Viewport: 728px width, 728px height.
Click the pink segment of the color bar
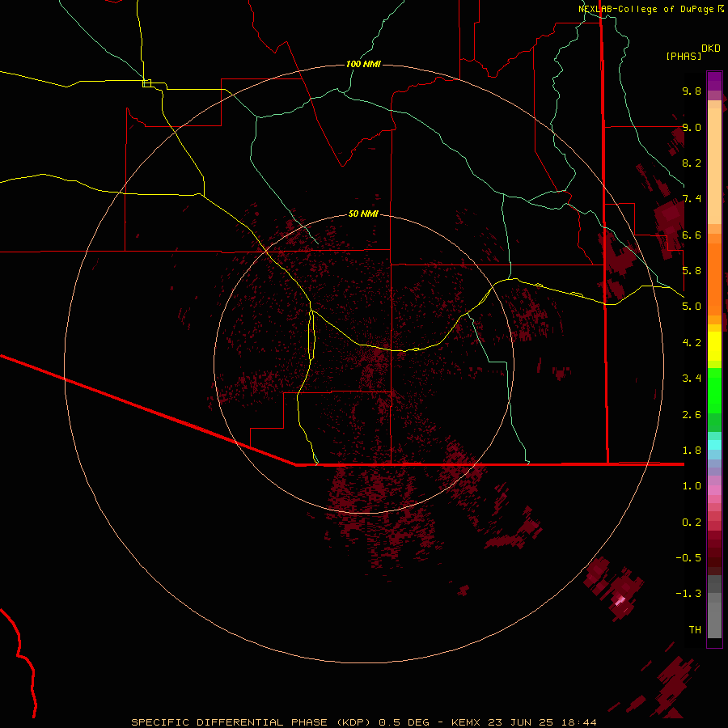(x=714, y=490)
